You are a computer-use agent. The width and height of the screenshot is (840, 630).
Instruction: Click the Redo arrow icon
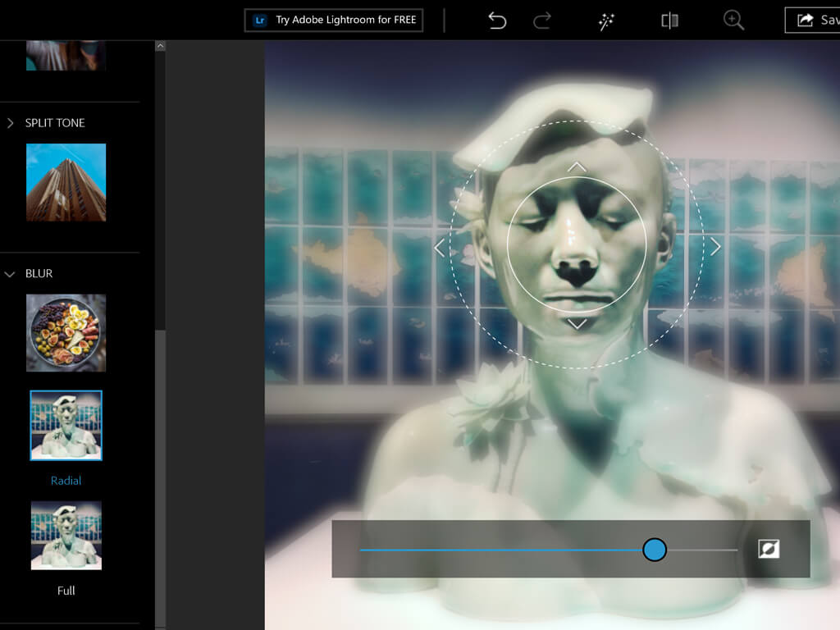pyautogui.click(x=542, y=21)
